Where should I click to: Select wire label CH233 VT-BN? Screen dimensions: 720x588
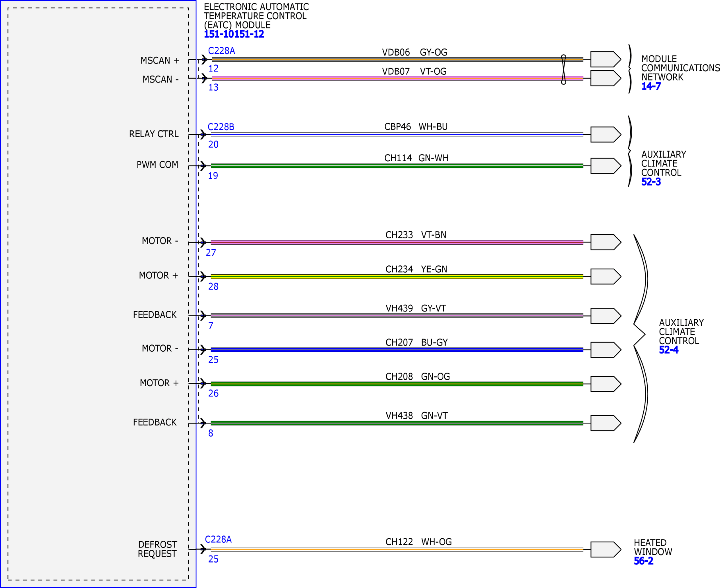point(416,235)
